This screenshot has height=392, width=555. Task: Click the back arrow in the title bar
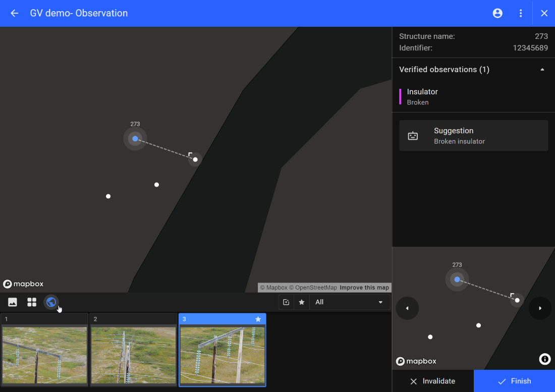[13, 13]
